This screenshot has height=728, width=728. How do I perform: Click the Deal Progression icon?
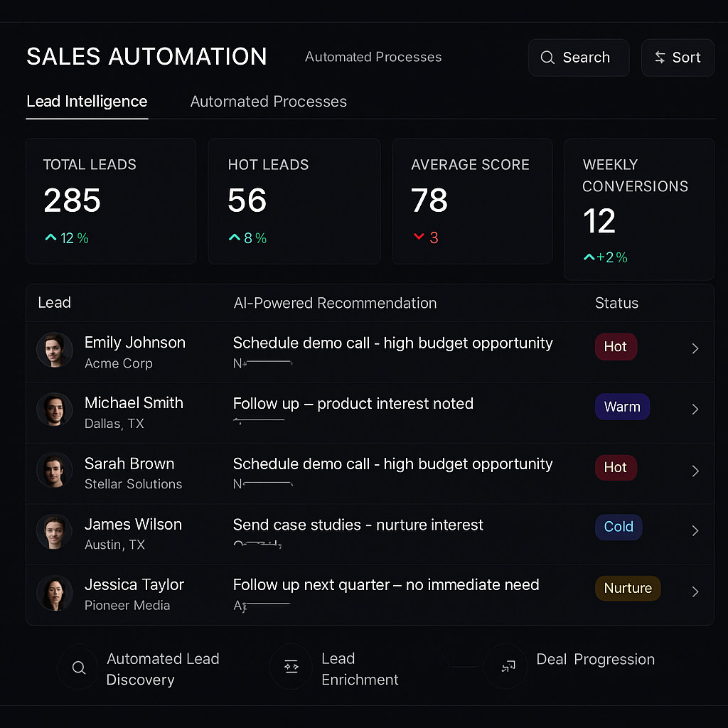tap(506, 667)
